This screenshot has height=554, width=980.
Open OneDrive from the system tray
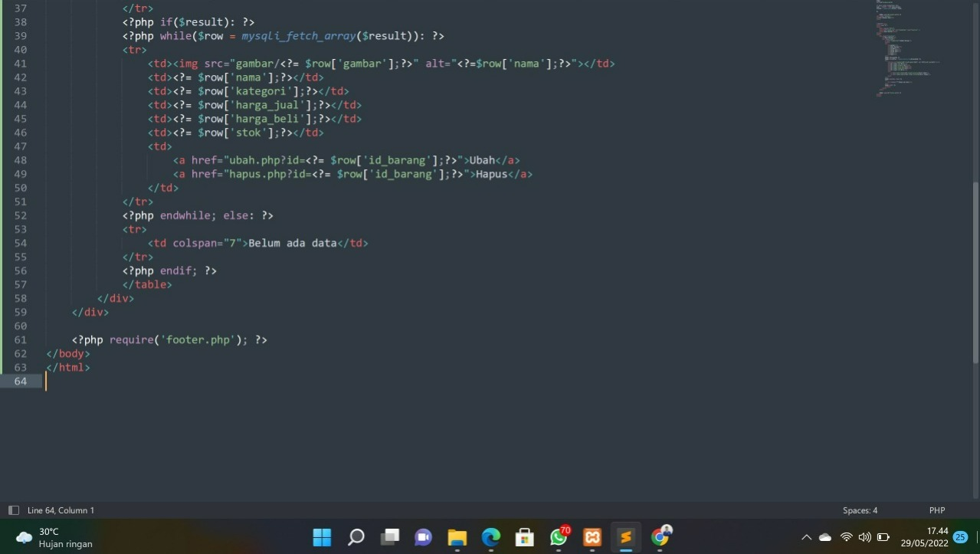pyautogui.click(x=824, y=537)
